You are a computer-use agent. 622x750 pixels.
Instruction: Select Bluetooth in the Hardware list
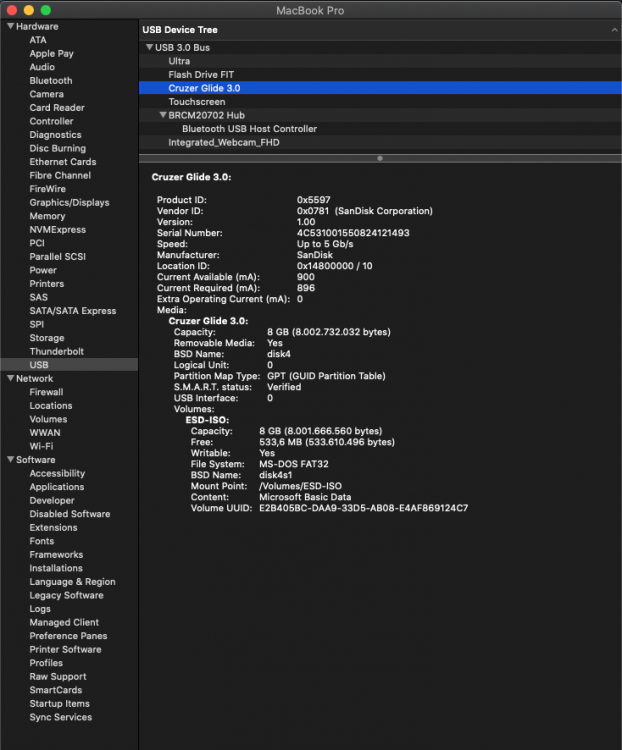[x=50, y=80]
